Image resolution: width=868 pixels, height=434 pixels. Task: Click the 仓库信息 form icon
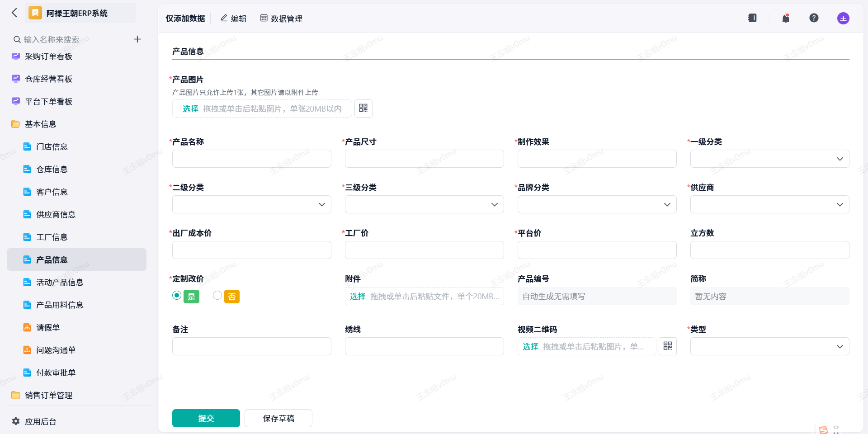[27, 169]
